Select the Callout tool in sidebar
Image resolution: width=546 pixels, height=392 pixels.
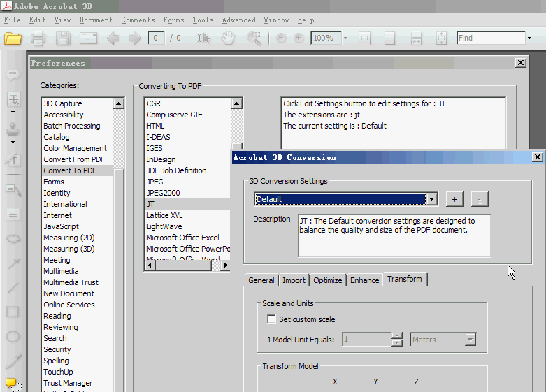tap(13, 190)
